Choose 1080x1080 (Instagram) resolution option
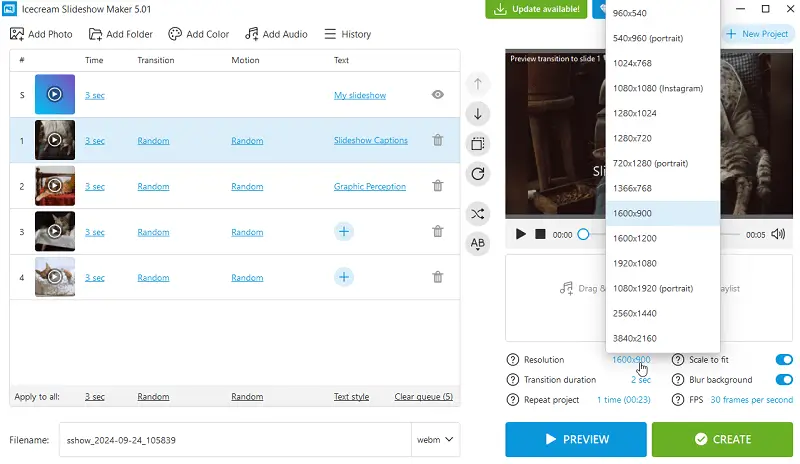The image size is (800, 464). tap(657, 88)
